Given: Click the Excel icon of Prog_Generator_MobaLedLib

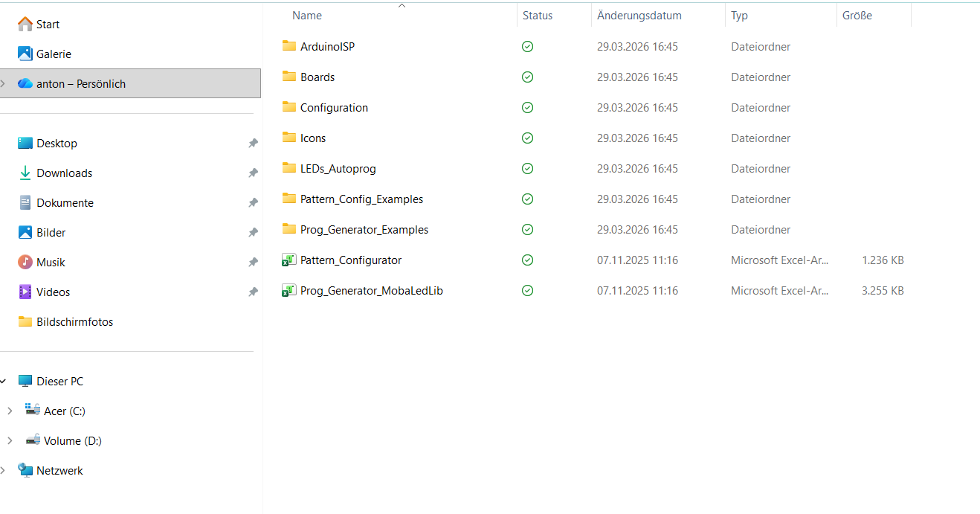Looking at the screenshot, I should click(x=289, y=291).
